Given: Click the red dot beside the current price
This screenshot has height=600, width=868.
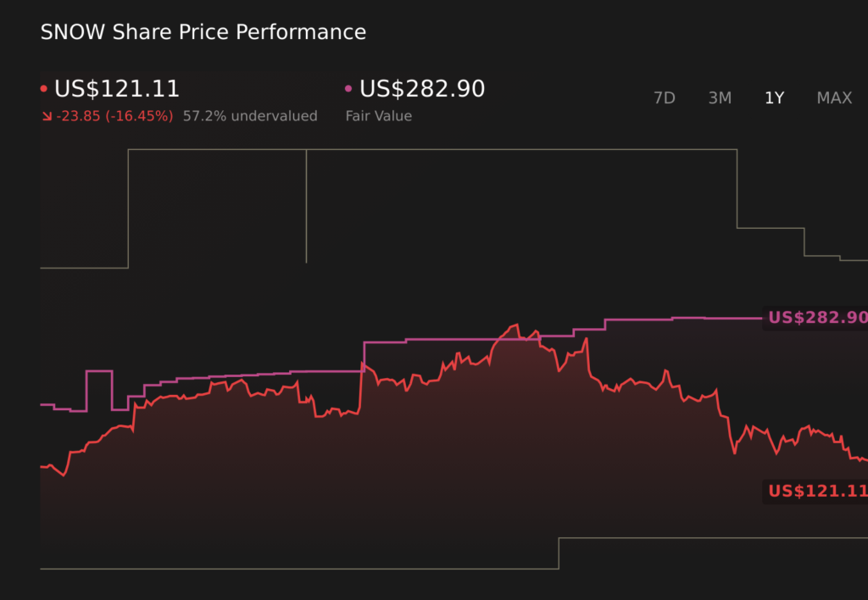Looking at the screenshot, I should click(44, 89).
